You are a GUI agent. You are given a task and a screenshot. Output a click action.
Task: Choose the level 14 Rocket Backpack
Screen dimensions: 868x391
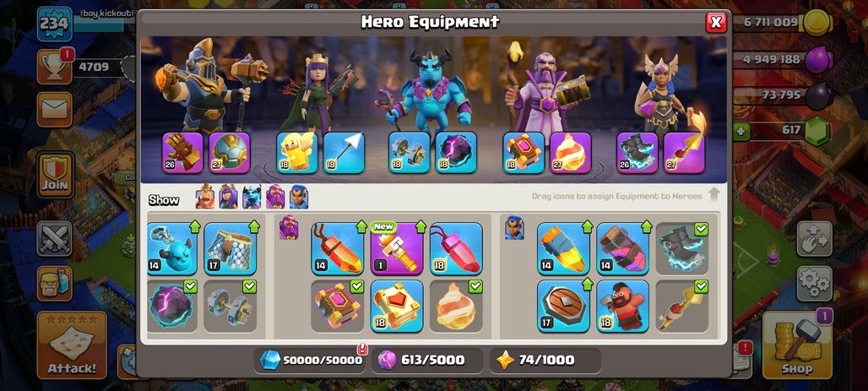[x=563, y=248]
